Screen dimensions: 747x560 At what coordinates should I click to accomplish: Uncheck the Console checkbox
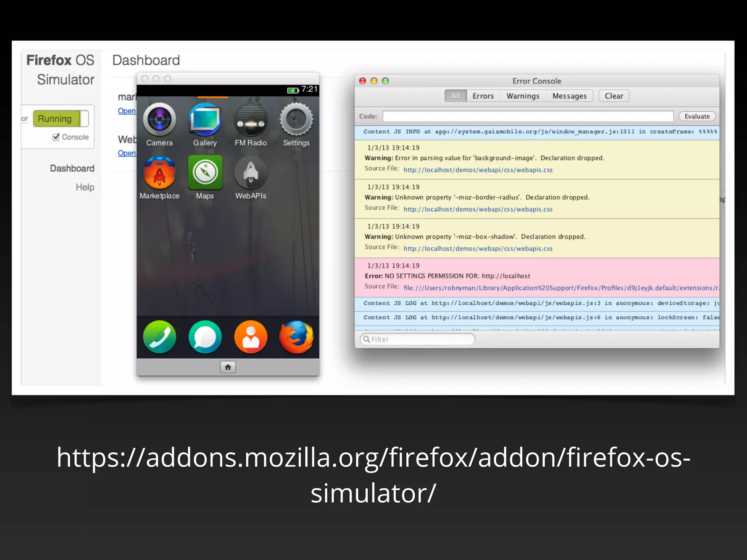[x=56, y=137]
